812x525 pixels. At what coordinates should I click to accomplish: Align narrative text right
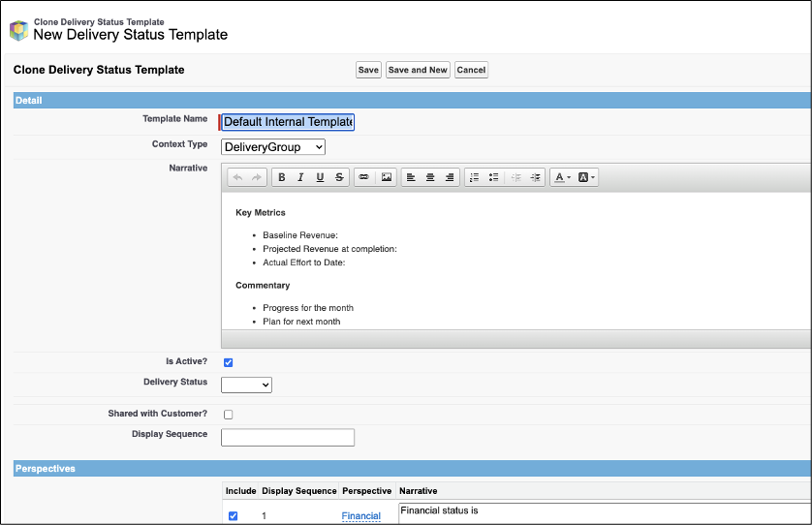click(450, 177)
